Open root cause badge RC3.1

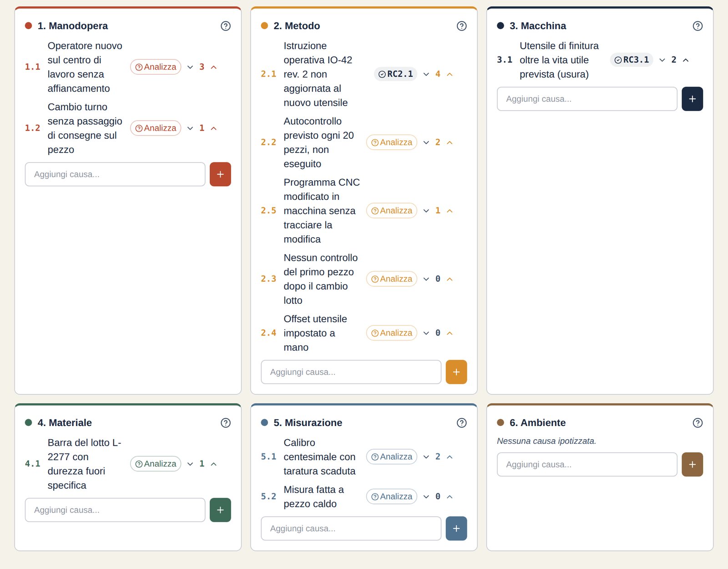tap(632, 60)
